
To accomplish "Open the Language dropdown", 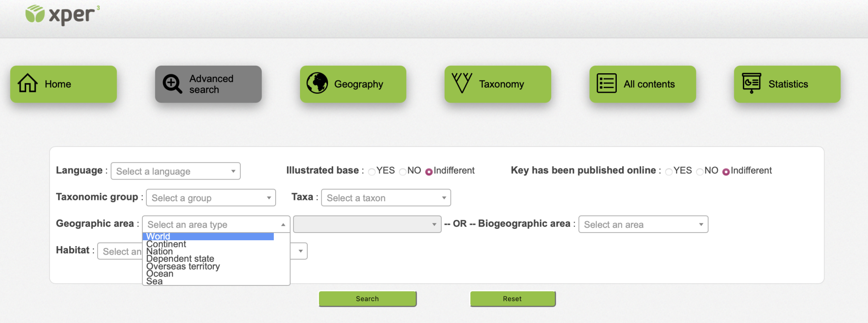I will pos(175,171).
